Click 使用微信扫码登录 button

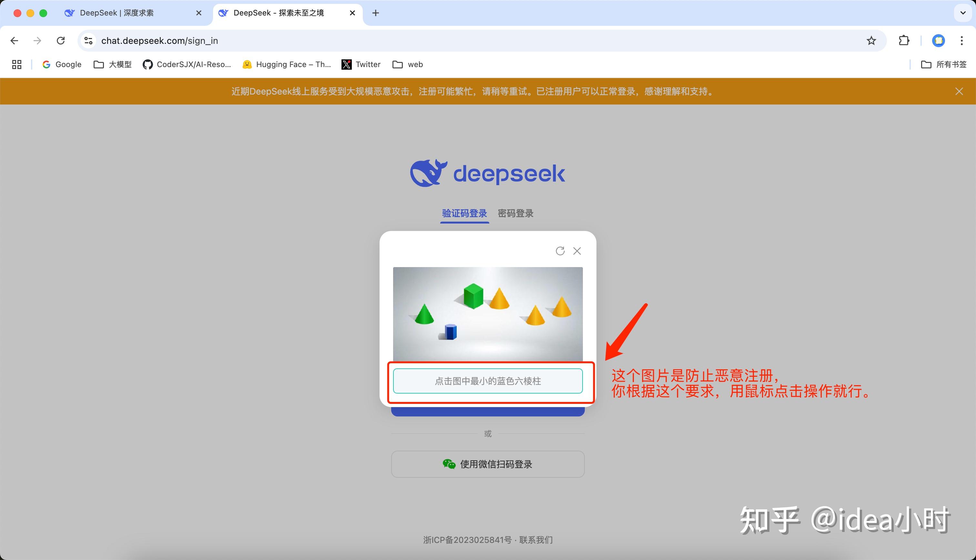click(x=487, y=464)
